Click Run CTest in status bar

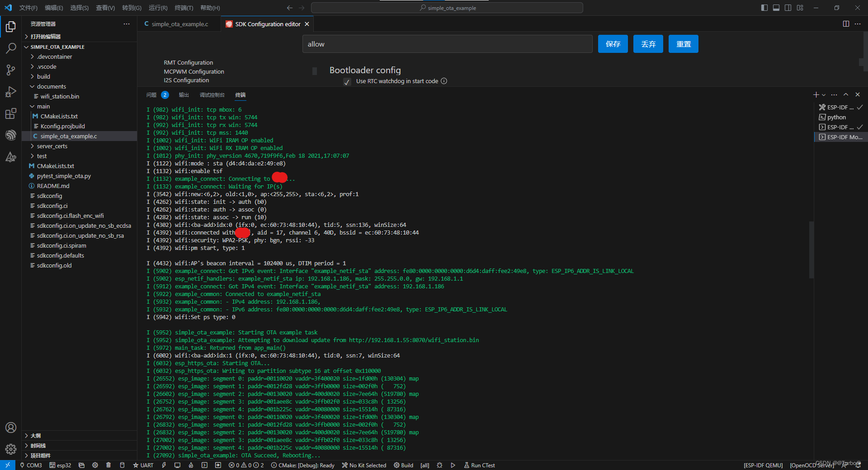(479, 465)
